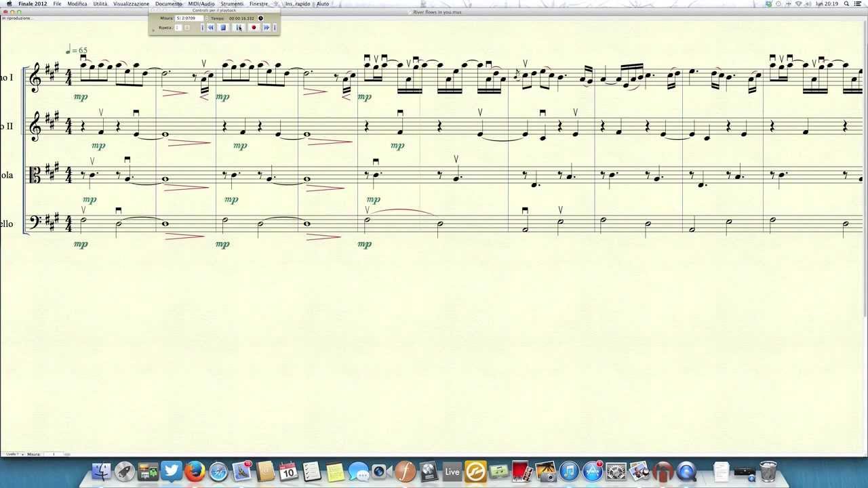The width and height of the screenshot is (868, 488).
Task: Open the Modifica menu
Action: (77, 3)
